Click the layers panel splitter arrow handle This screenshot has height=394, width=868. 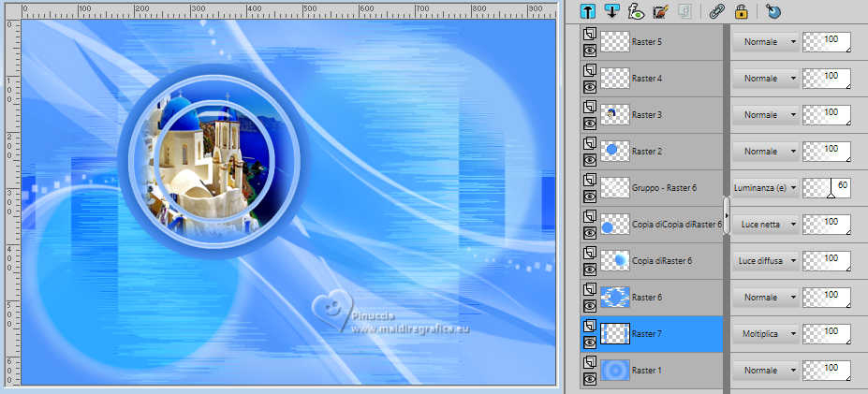coord(727,214)
